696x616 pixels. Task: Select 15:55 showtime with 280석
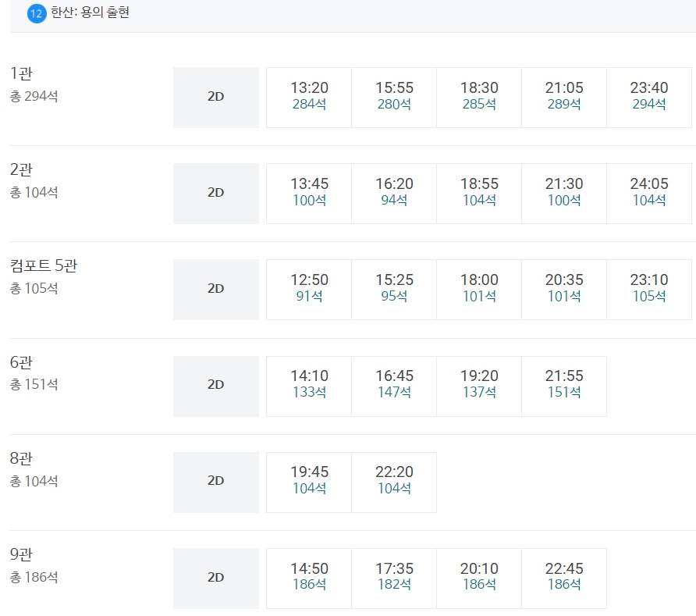click(394, 98)
